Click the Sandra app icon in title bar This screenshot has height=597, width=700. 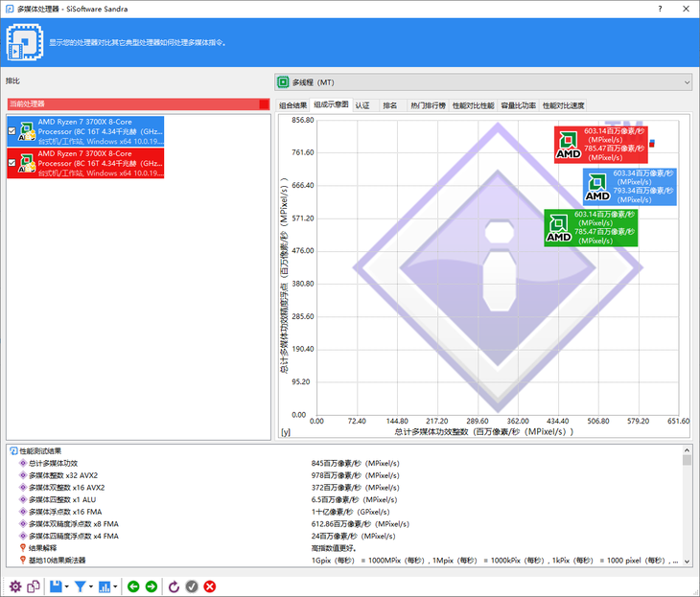(x=10, y=9)
